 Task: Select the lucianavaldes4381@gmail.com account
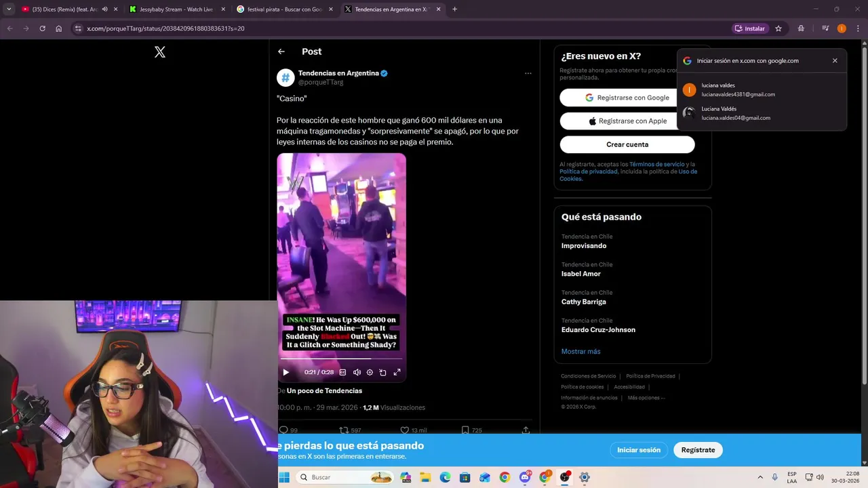762,90
